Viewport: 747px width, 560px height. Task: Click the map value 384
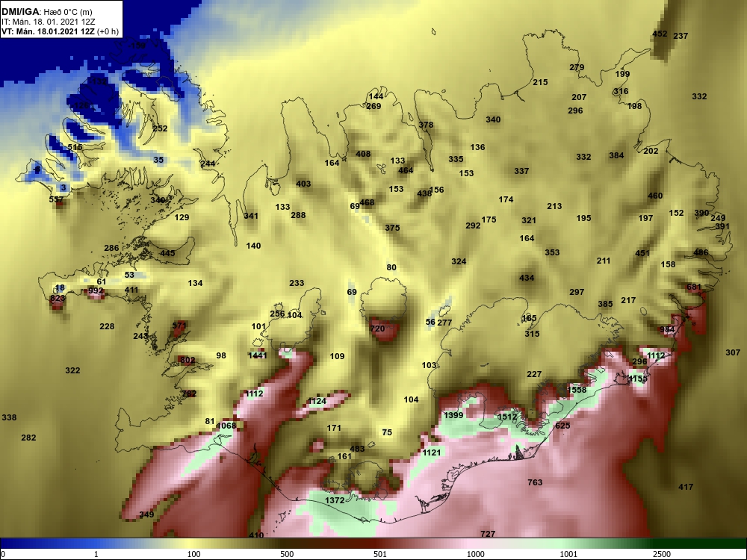(x=616, y=155)
